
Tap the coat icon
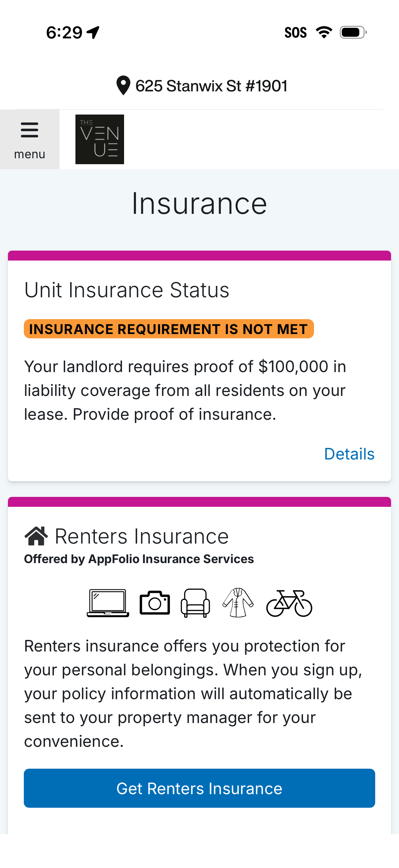pyautogui.click(x=238, y=603)
